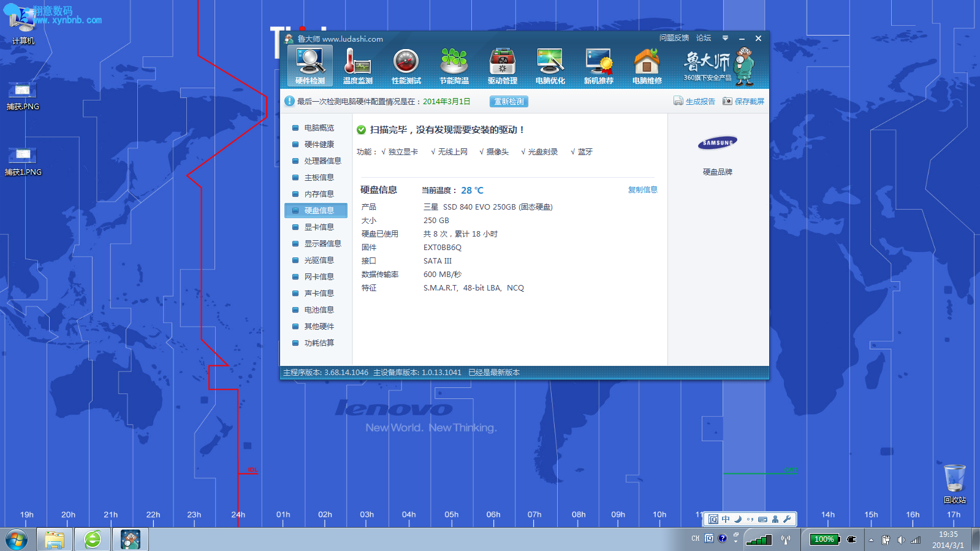980x551 pixels.
Task: Click the temperature reading 28 ℃
Action: pyautogui.click(x=472, y=190)
